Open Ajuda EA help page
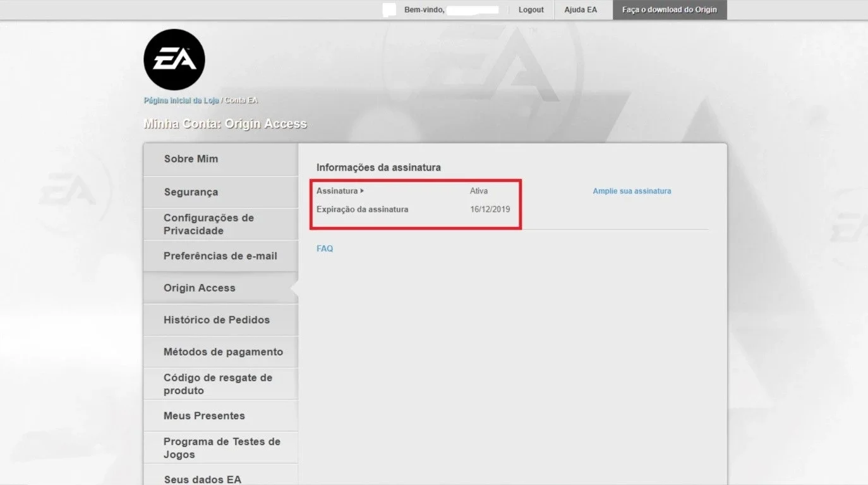Screen dimensions: 868x485 pos(581,9)
